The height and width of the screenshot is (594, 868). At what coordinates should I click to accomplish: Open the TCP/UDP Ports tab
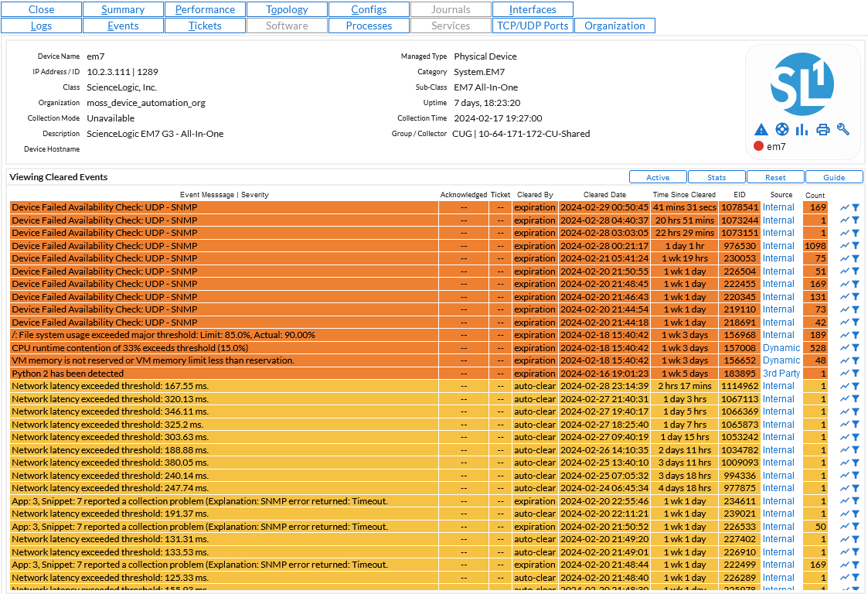533,26
